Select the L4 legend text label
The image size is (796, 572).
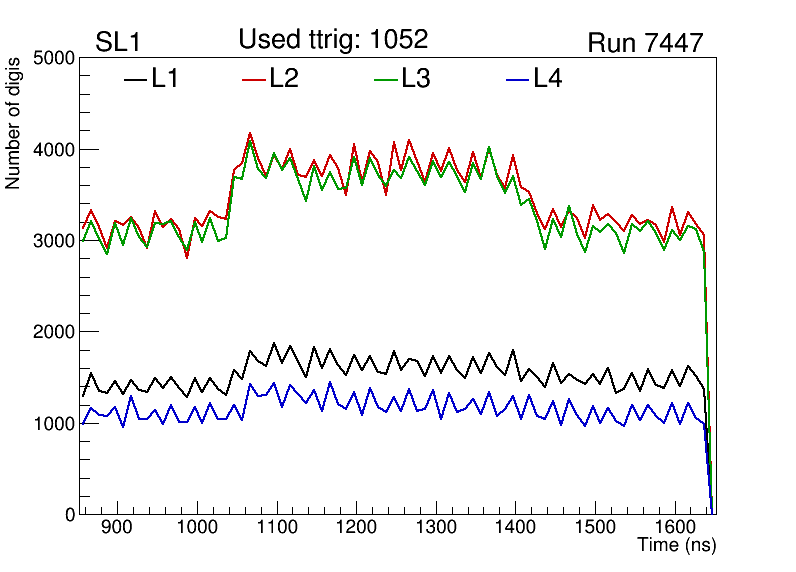click(547, 79)
